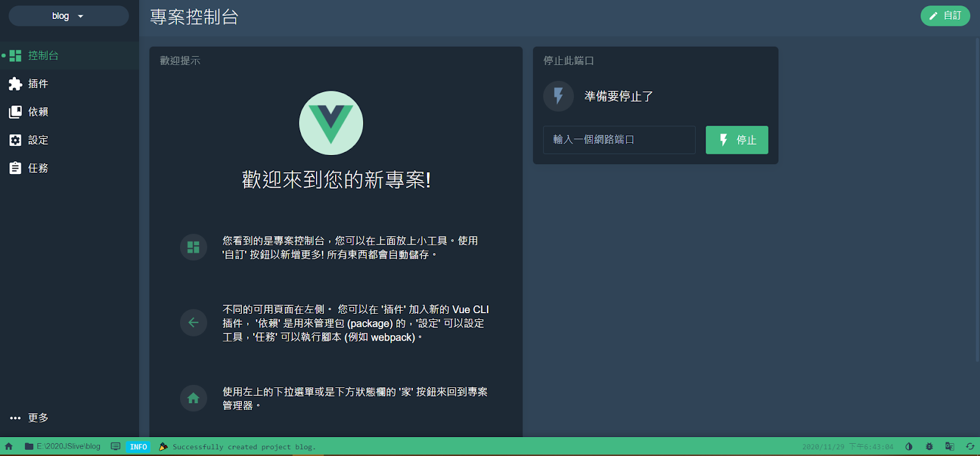Screen dimensions: 980x456
Task: Click the translate language icon in status bar
Action: coord(949,446)
